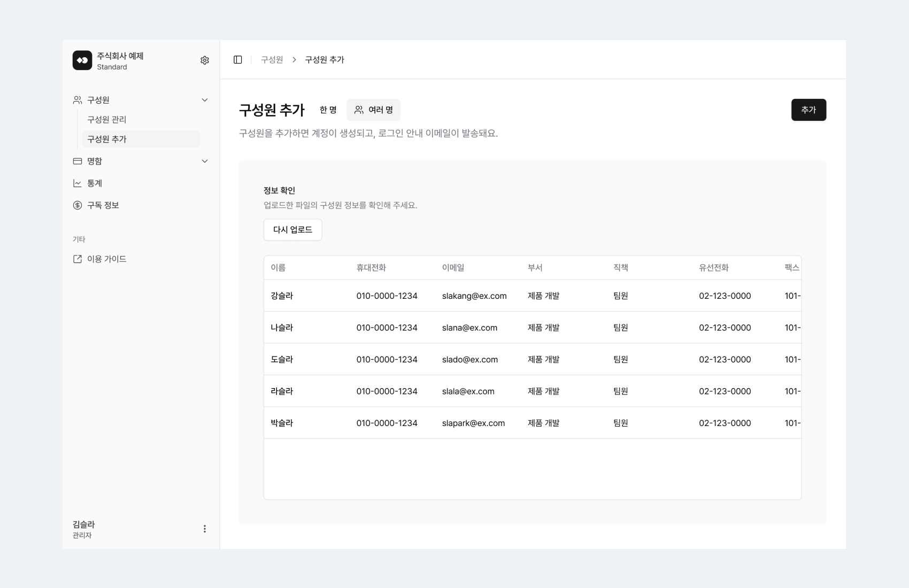Click the 김슬라 profile name
Screen dimensions: 909x588
84,524
